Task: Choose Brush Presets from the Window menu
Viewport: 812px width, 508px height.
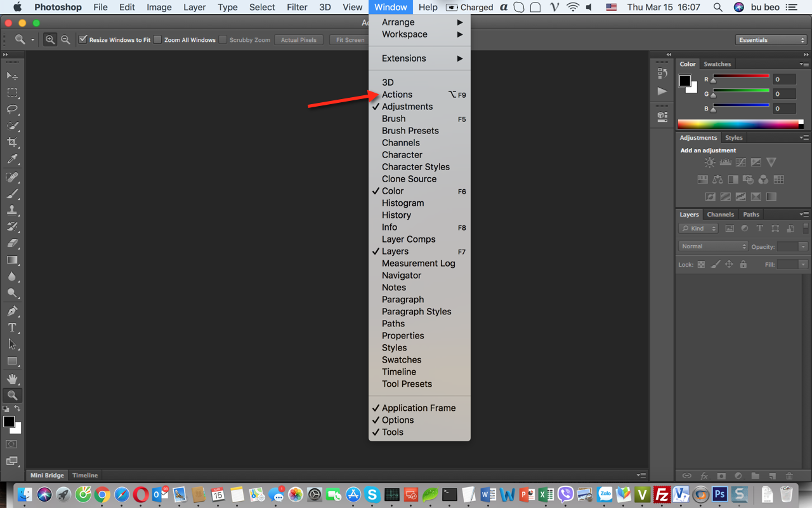Action: point(419,131)
